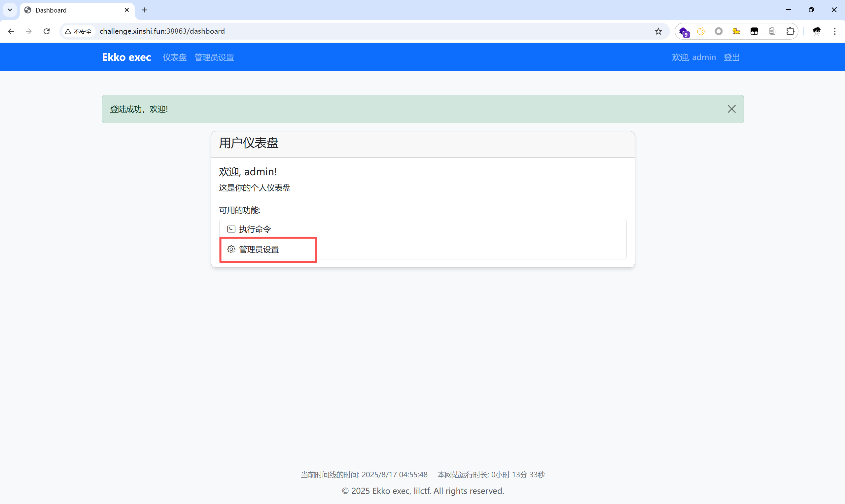This screenshot has width=845, height=504.
Task: Click the 登出 logout link
Action: coord(731,57)
